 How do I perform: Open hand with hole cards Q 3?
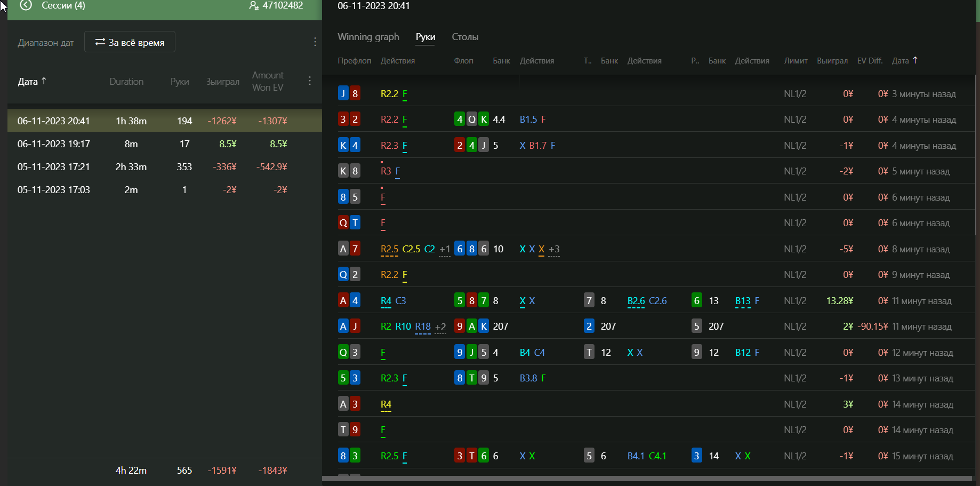pos(656,353)
